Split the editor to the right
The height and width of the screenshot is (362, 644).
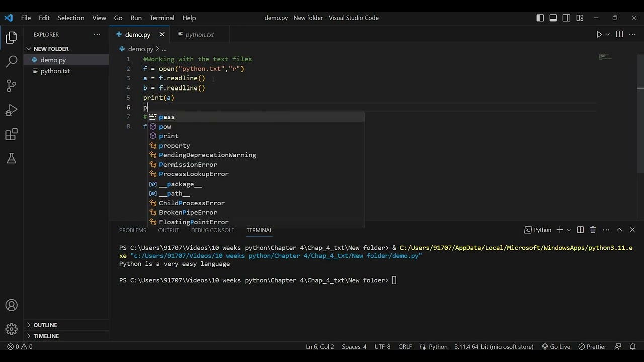[619, 34]
